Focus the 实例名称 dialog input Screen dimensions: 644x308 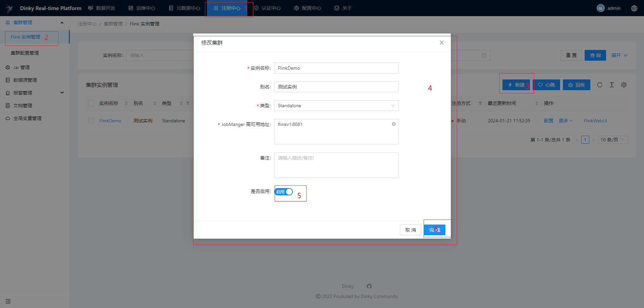pyautogui.click(x=336, y=68)
